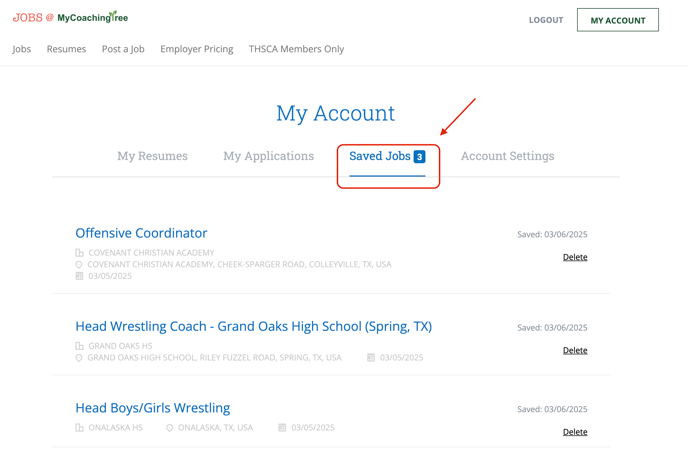The height and width of the screenshot is (456, 688).
Task: Open THSCA Members Only section
Action: (296, 49)
